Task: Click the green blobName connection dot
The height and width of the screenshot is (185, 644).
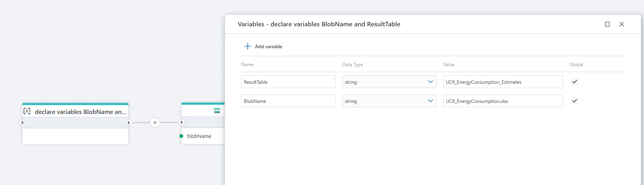Action: pos(181,136)
